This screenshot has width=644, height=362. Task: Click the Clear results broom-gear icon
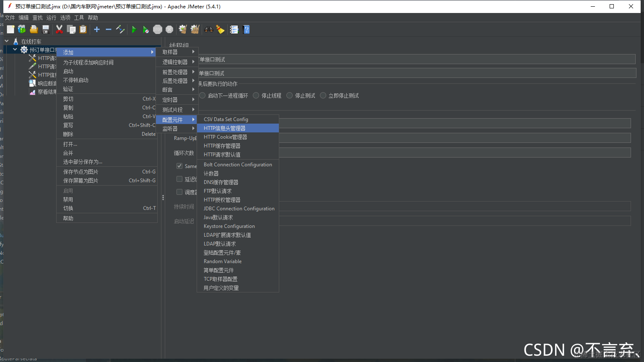183,29
